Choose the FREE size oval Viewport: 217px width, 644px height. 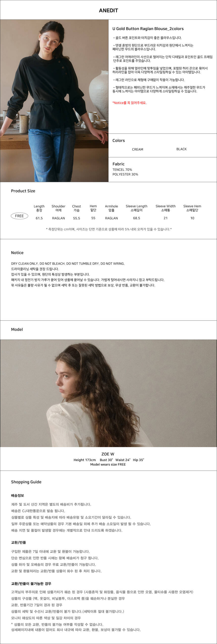[x=19, y=216]
